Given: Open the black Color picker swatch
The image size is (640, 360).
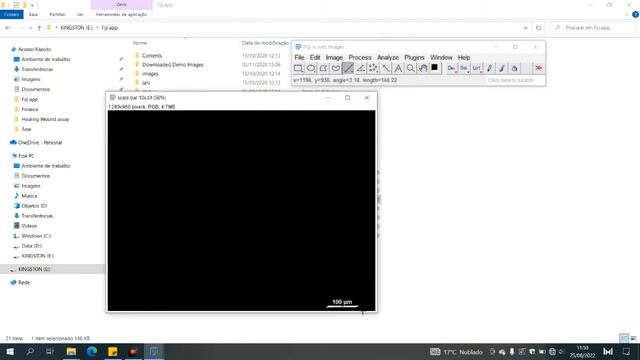Looking at the screenshot, I should [435, 68].
